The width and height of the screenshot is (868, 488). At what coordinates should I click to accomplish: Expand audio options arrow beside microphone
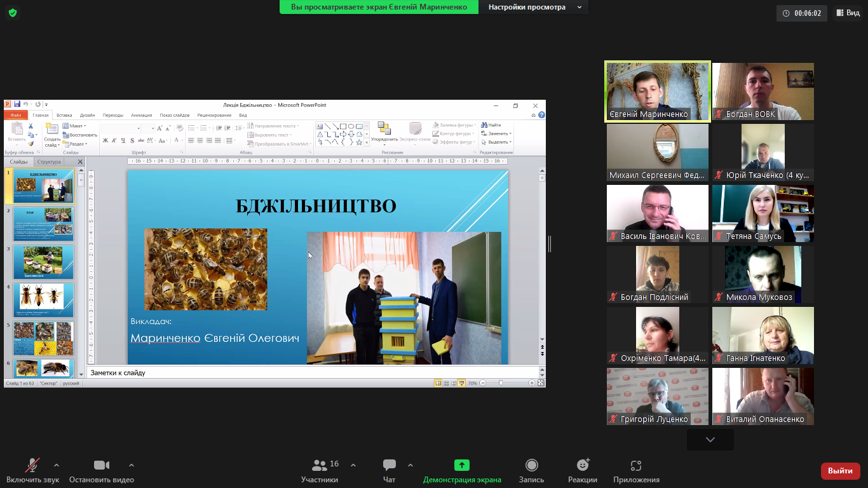tap(57, 464)
